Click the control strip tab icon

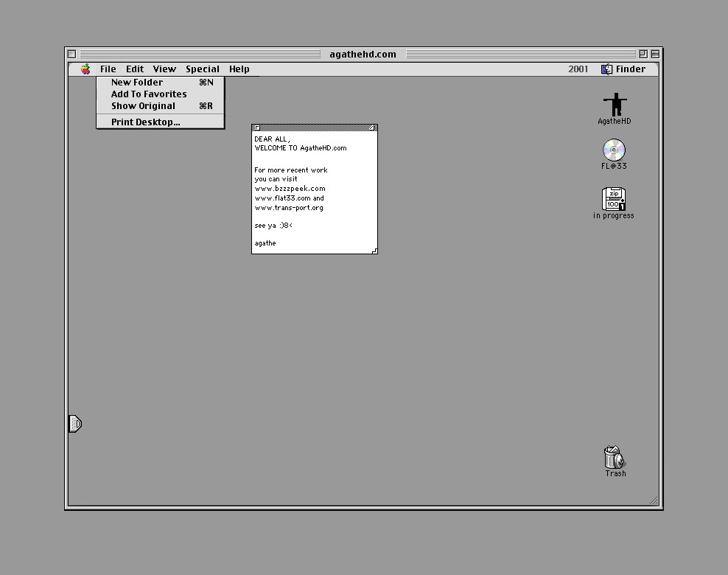coord(75,424)
